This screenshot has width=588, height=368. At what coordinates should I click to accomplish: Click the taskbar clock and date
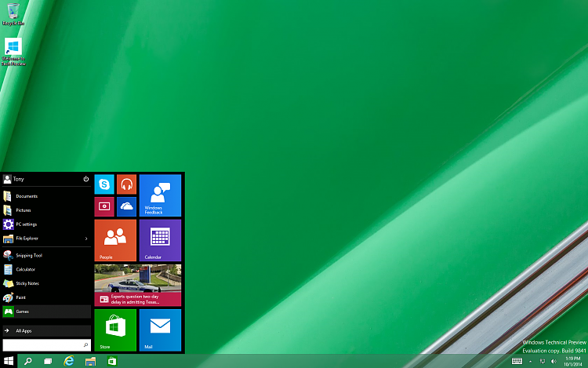[572, 361]
